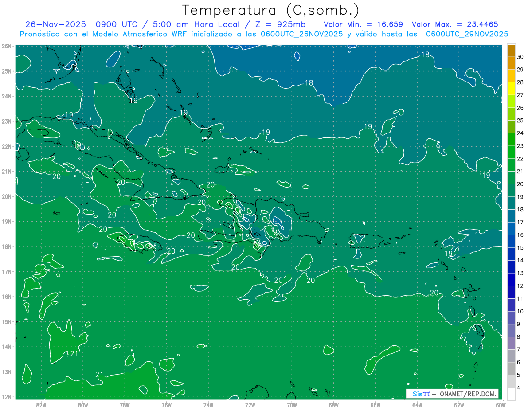
Task: Click the "Temperatura (C,somb.)" map title
Action: tap(271, 10)
